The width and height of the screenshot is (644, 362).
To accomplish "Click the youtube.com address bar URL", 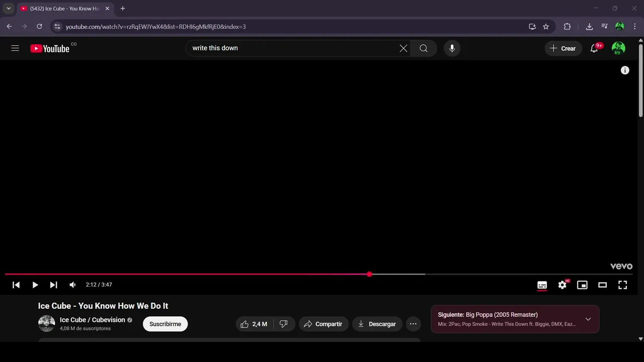I will tap(155, 27).
